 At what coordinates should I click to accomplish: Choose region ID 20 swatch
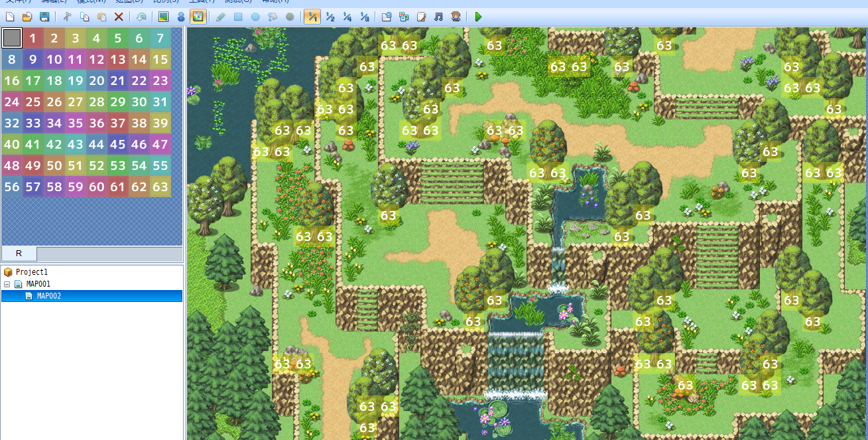(97, 81)
